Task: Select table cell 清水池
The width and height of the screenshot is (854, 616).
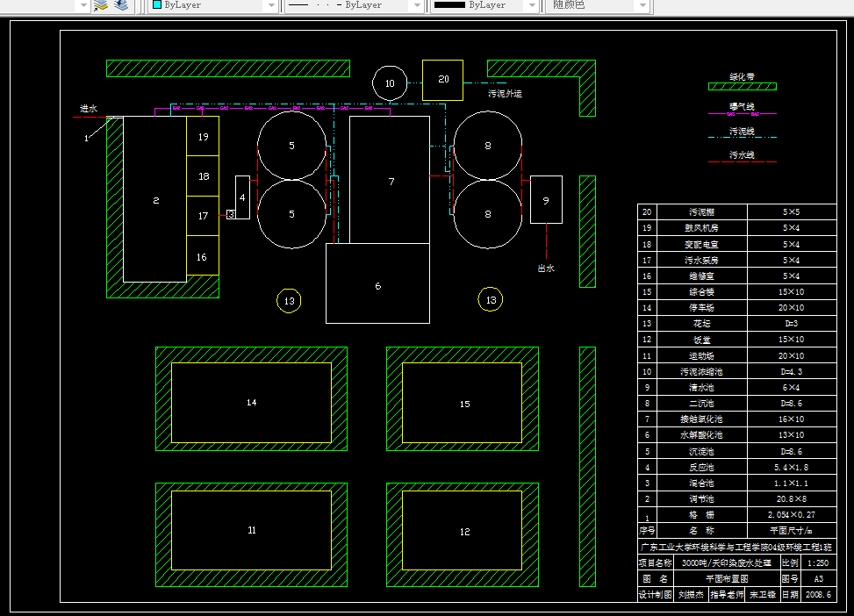Action: coord(701,387)
